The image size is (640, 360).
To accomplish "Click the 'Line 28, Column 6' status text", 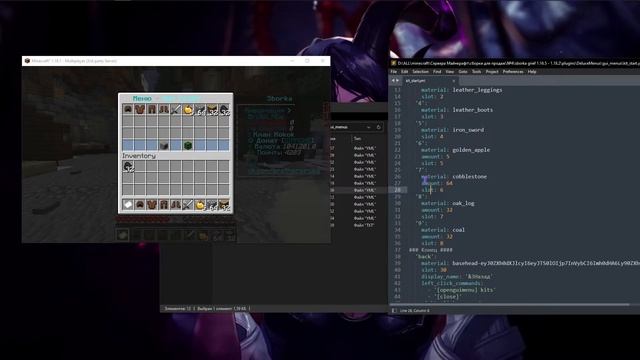I will pos(414,311).
